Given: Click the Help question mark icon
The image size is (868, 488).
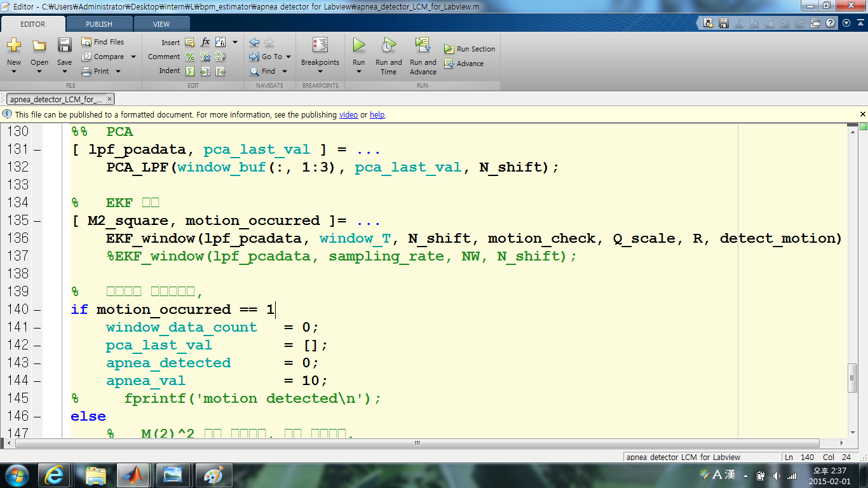Looking at the screenshot, I should [x=831, y=24].
